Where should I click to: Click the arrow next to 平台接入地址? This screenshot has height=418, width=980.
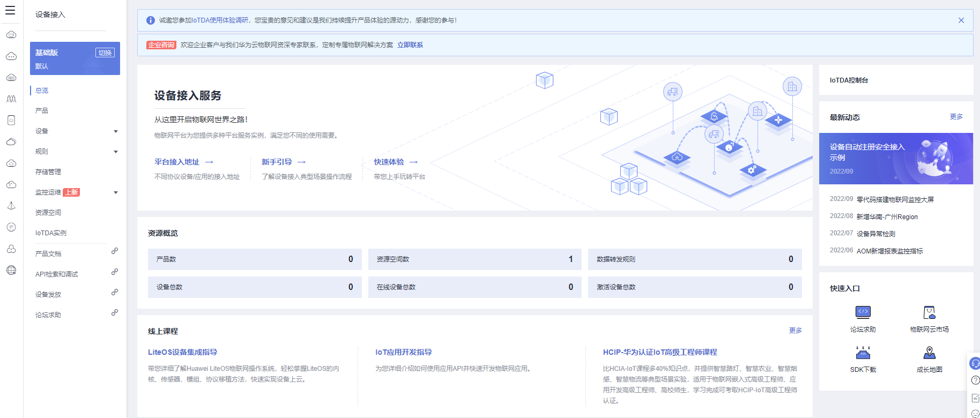tap(209, 162)
